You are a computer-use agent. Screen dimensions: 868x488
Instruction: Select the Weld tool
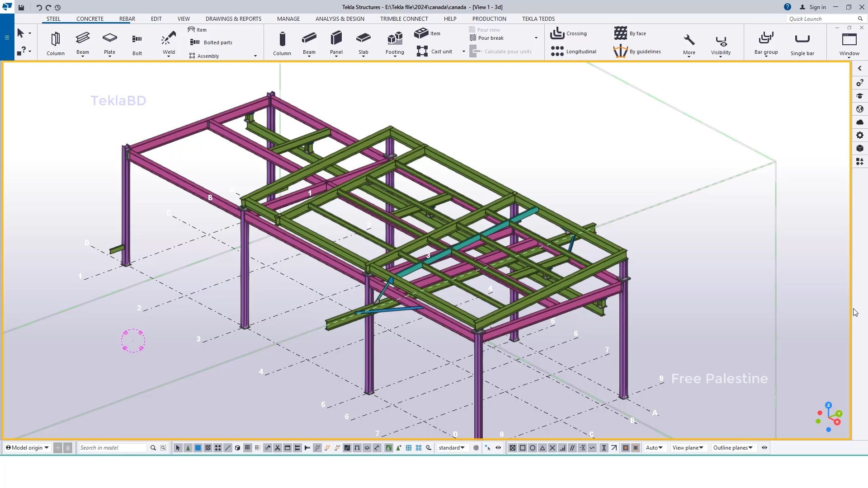coord(168,41)
